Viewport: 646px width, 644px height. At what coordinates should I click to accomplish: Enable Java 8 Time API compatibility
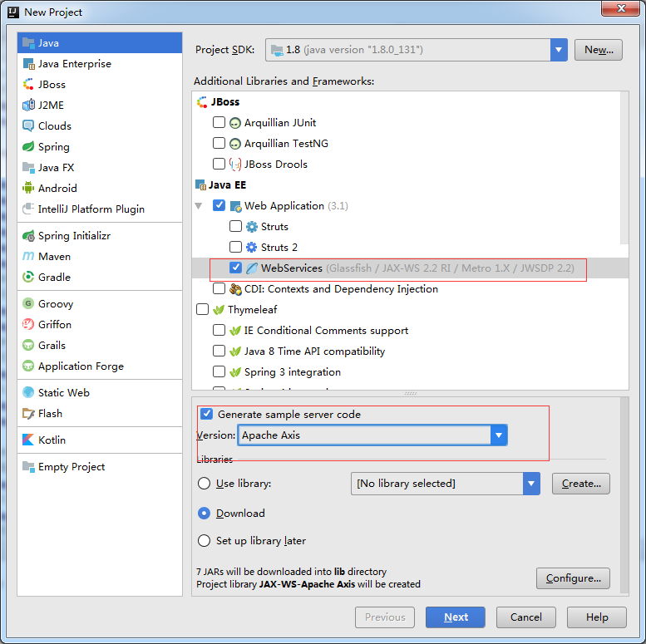(219, 351)
